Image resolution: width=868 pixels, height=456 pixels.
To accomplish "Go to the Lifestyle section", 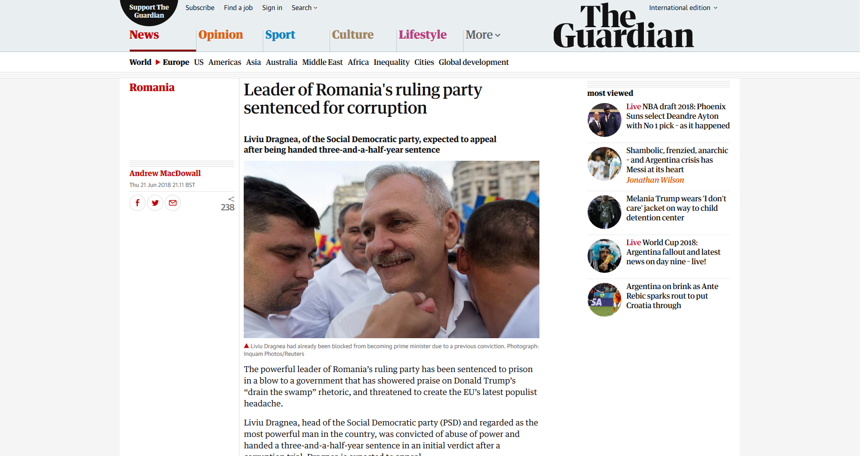I will [423, 35].
